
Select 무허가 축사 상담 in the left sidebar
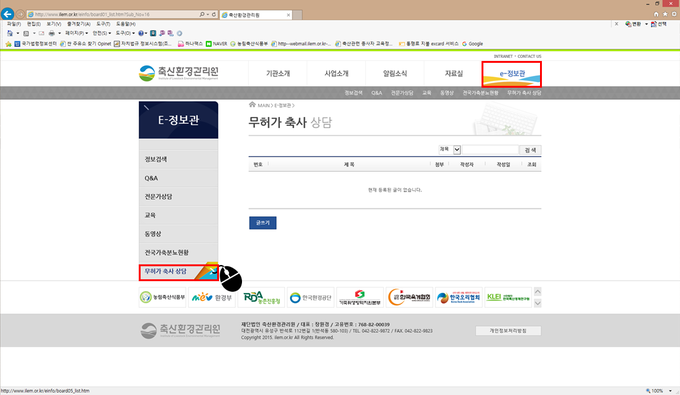pyautogui.click(x=178, y=272)
